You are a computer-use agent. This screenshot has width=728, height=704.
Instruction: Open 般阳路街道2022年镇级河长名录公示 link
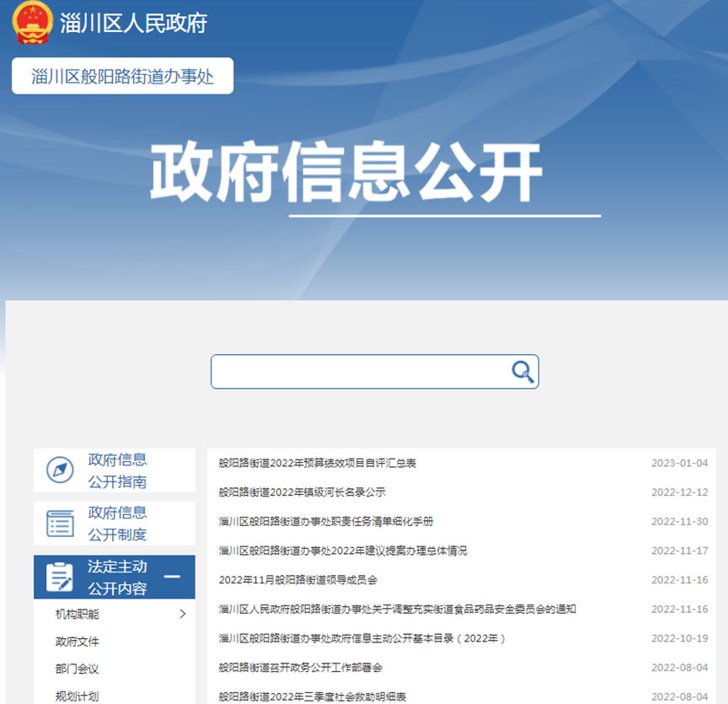tap(302, 492)
